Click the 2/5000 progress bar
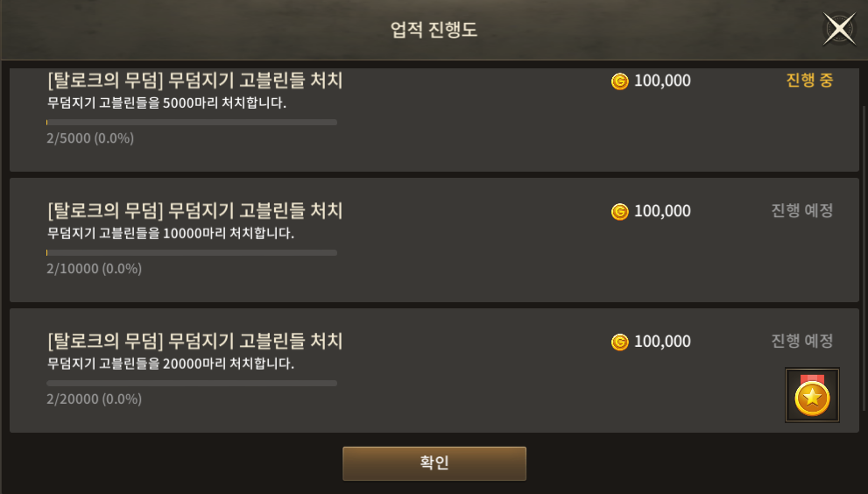The image size is (868, 494). click(192, 123)
